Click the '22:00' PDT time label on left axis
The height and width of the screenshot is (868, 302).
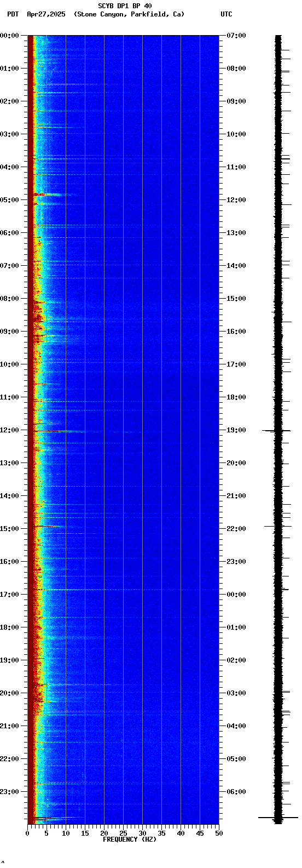(9, 759)
